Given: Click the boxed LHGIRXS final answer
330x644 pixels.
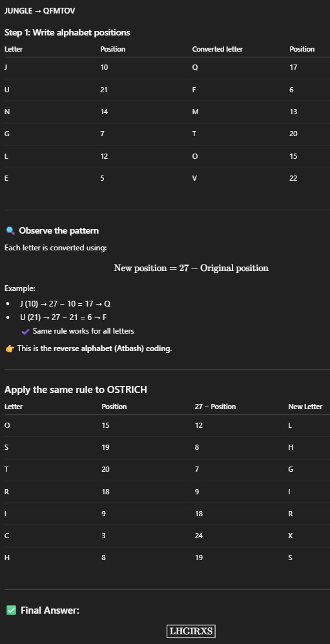Looking at the screenshot, I should coord(191,631).
